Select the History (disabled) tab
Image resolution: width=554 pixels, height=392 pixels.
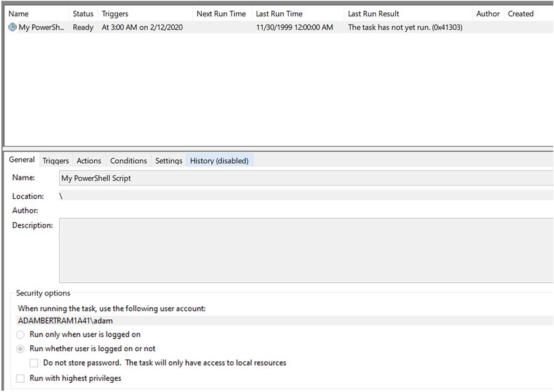tap(219, 160)
